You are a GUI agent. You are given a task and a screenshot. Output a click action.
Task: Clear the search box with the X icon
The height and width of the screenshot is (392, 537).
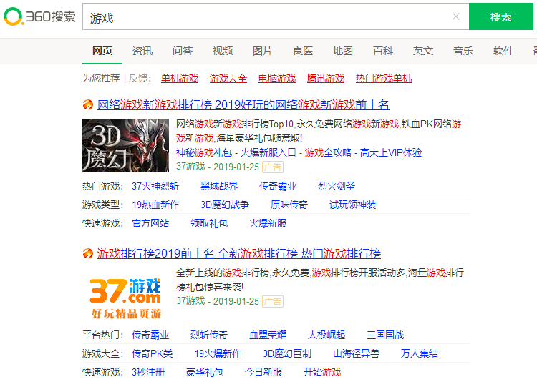456,17
